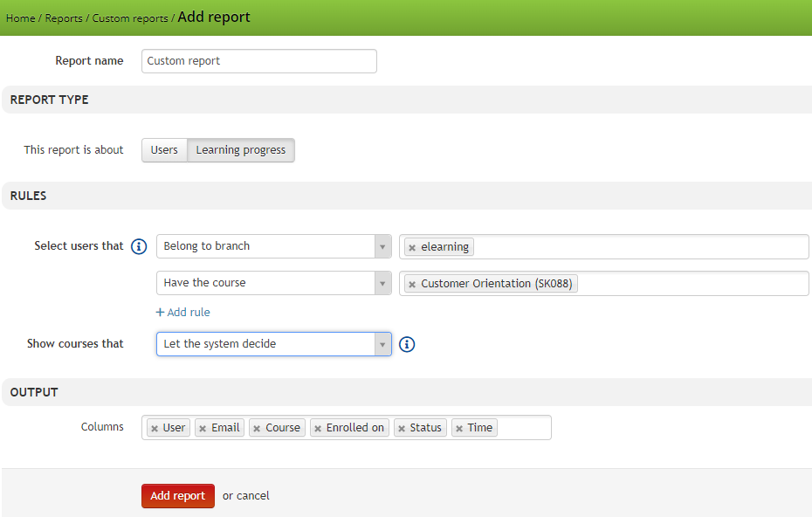Click the Add report button

pyautogui.click(x=178, y=496)
